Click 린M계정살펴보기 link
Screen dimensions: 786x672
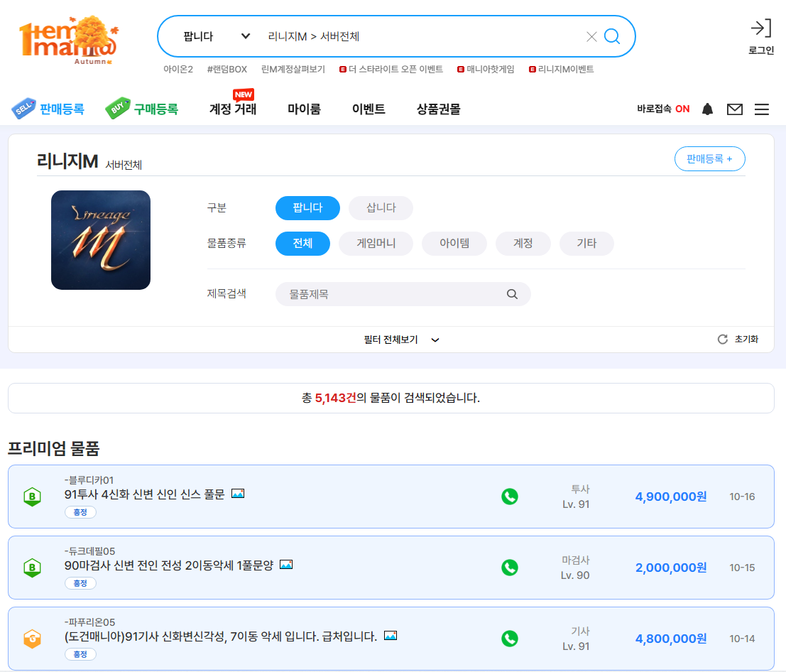293,69
